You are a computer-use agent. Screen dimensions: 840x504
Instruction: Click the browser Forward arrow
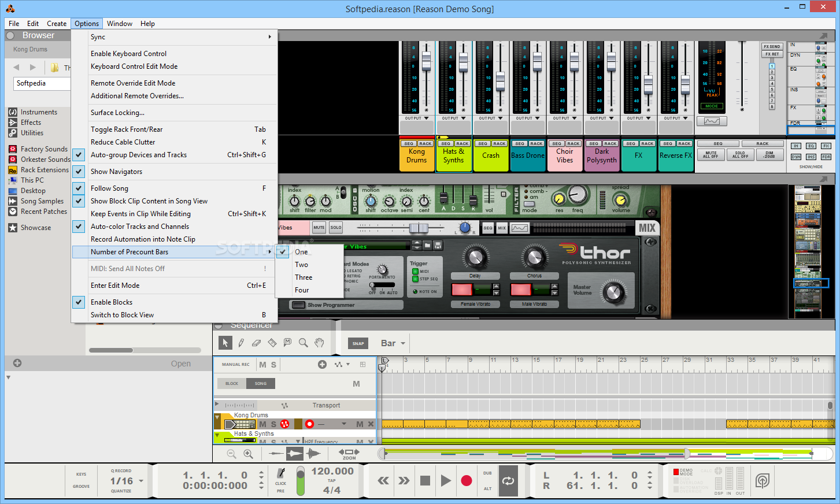33,68
